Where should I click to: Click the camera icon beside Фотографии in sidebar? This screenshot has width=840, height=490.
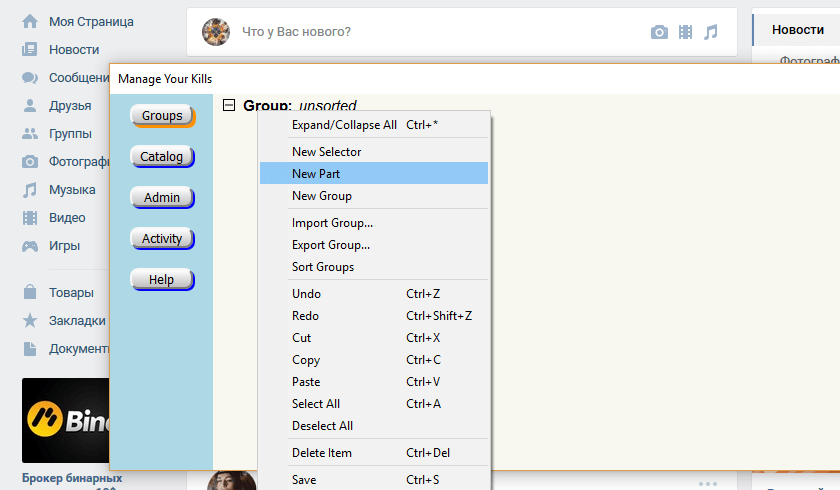[x=30, y=161]
